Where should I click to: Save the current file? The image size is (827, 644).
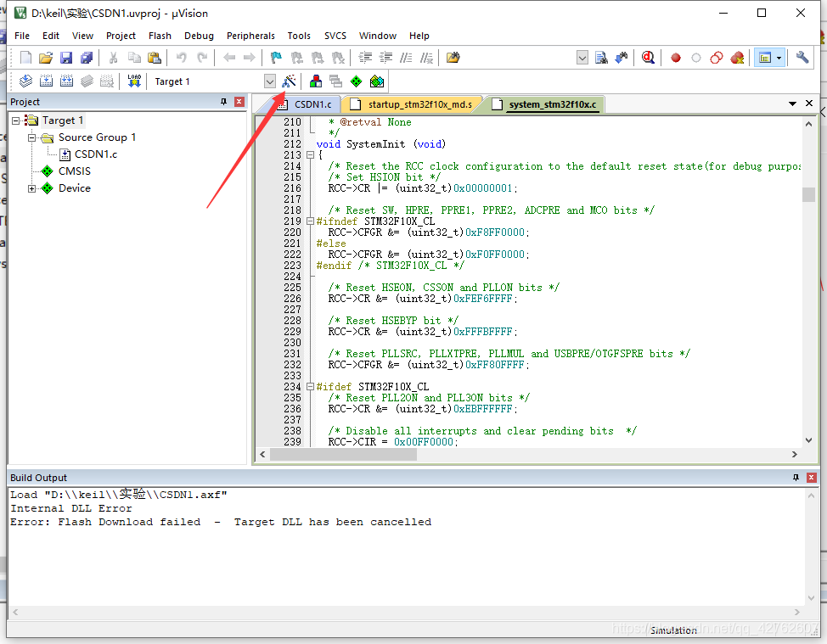[x=66, y=58]
